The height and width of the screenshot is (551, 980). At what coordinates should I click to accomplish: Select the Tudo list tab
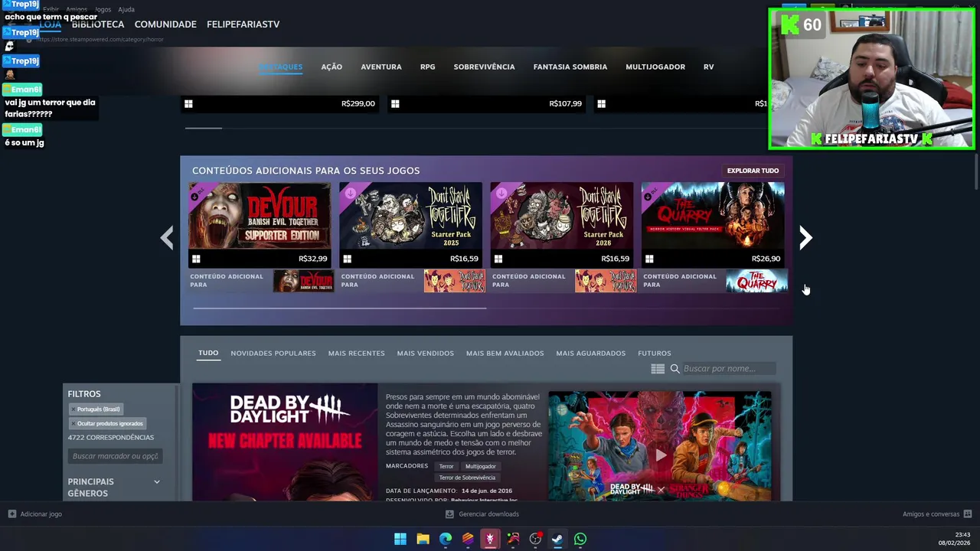click(208, 353)
